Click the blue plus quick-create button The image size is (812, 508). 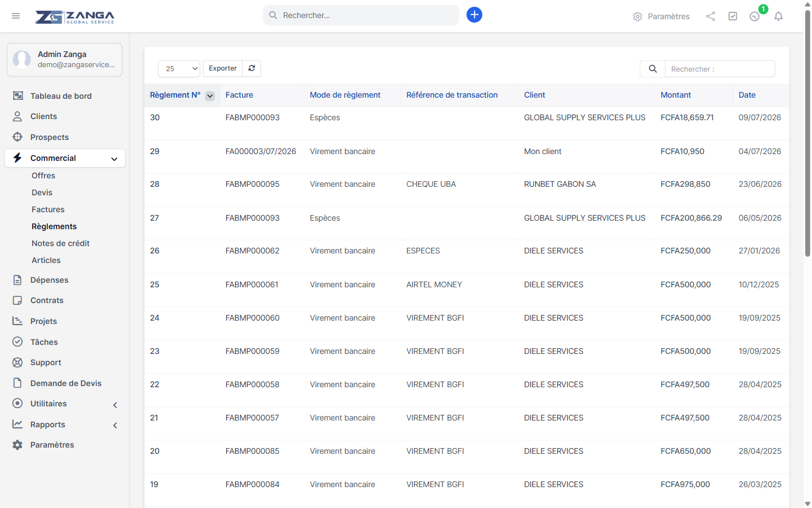pos(474,15)
